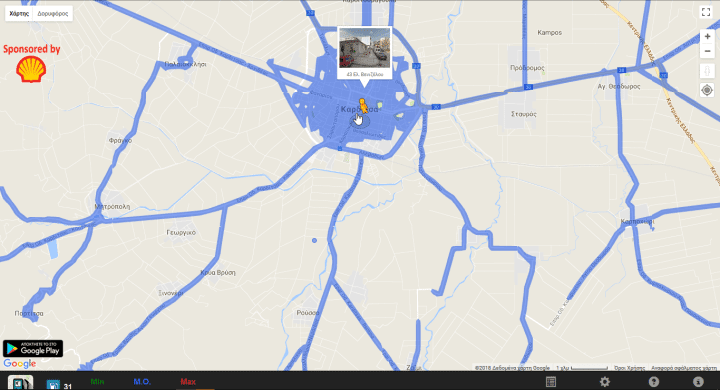Open the Όροι Χρήσης terms link

point(630,368)
